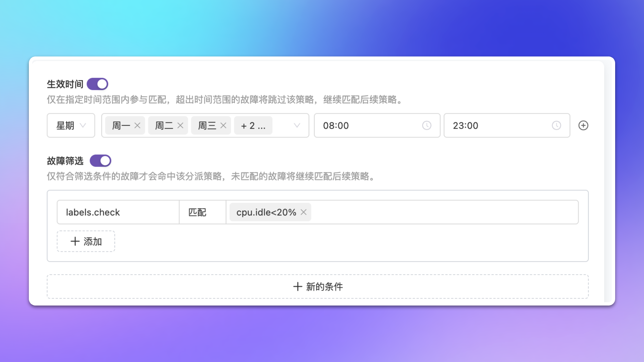Screen dimensions: 644x362
Task: Remove the 周一 tag
Action: (137, 126)
